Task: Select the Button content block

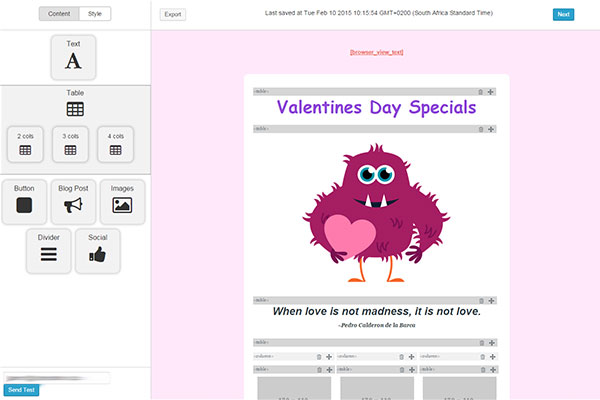Action: coord(24,202)
